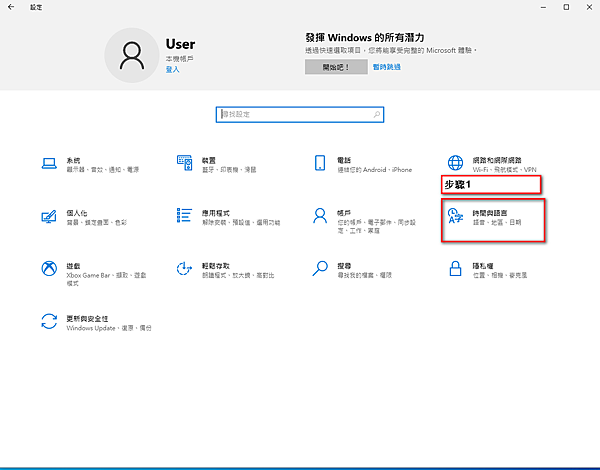The image size is (600, 470).
Task: Open the 遊戲 Xbox icon
Action: pos(49,268)
